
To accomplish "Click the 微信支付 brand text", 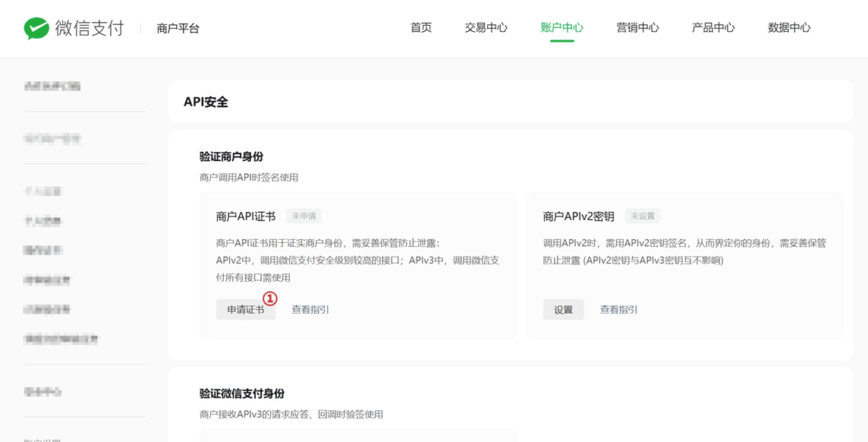I will pos(90,28).
